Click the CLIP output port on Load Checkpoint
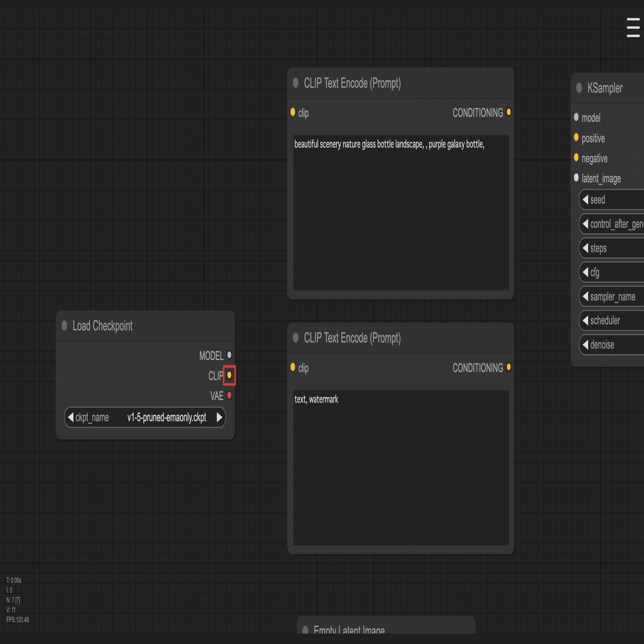 [229, 375]
